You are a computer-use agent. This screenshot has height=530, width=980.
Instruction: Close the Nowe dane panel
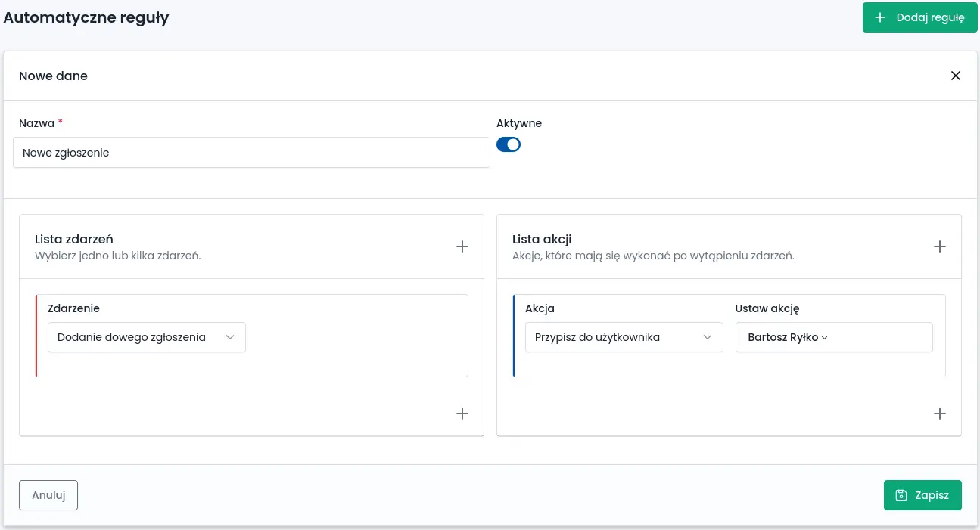[x=956, y=76]
